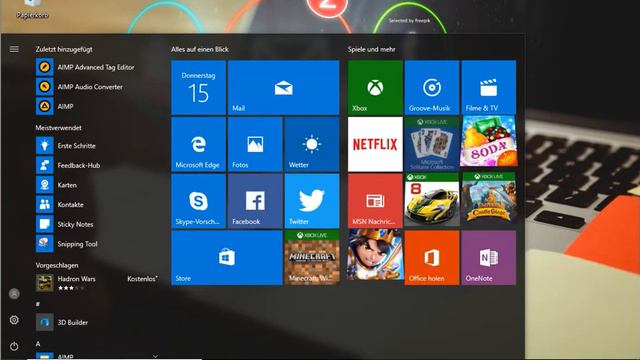Launch Microsoft Edge tile

[198, 144]
